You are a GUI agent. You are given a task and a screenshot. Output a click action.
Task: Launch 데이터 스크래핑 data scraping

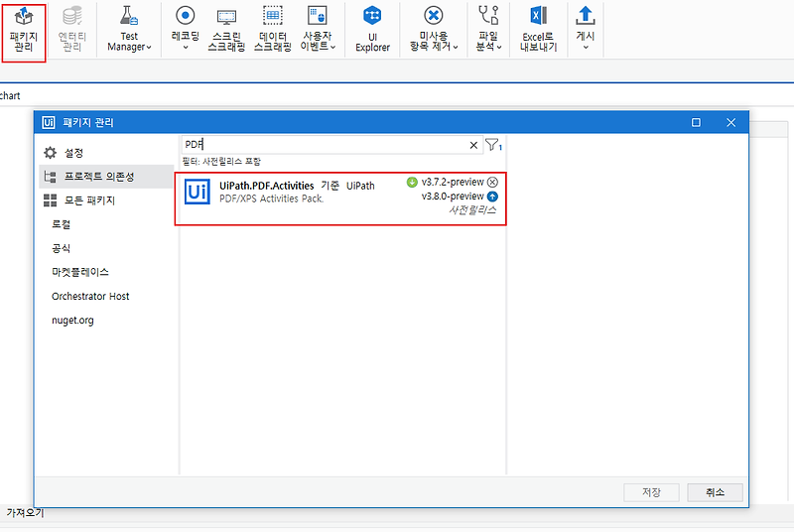click(272, 31)
